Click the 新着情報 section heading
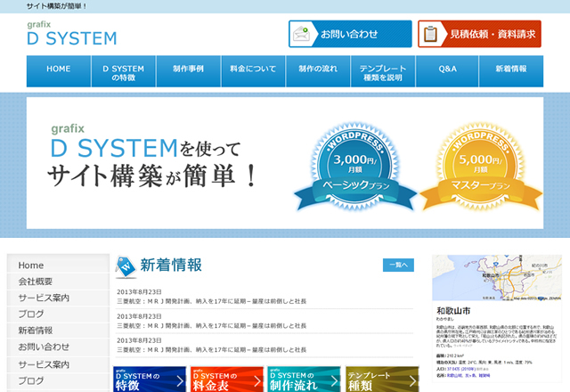Image resolution: width=570 pixels, height=392 pixels. click(171, 265)
